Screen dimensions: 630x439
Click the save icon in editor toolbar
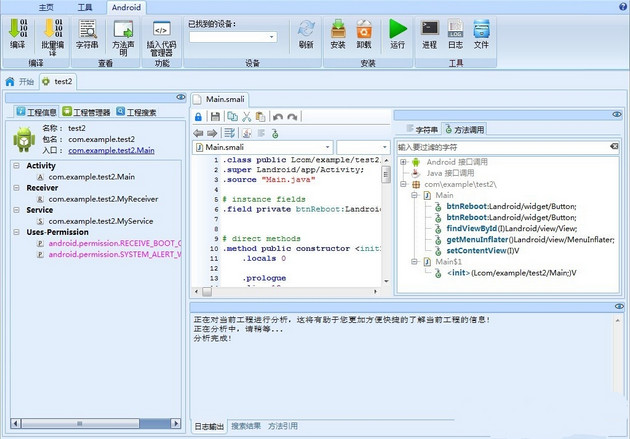(214, 117)
